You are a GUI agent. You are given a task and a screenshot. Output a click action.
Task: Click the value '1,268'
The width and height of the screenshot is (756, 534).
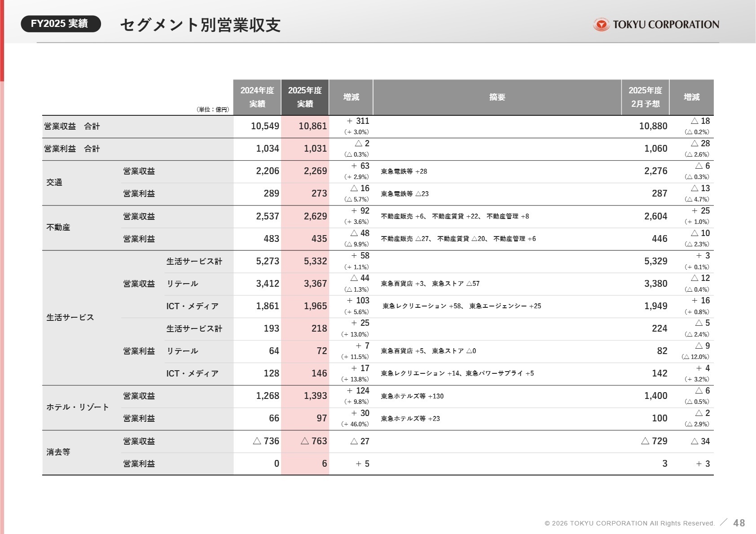click(x=268, y=396)
